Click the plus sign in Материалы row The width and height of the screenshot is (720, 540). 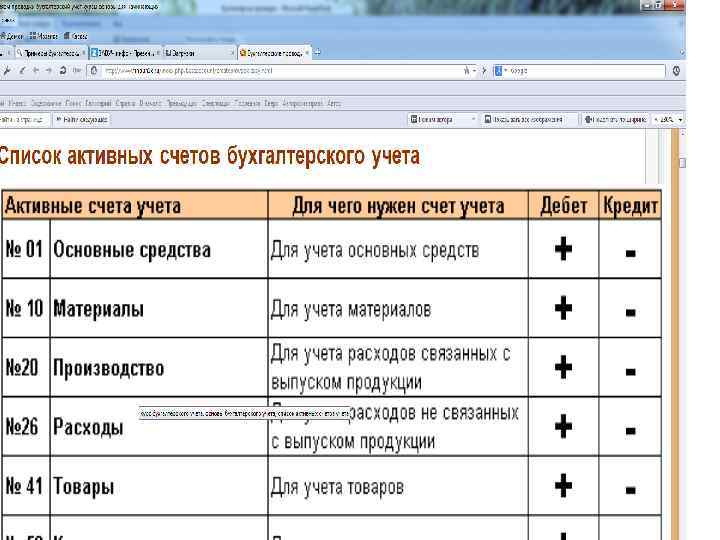(x=563, y=308)
